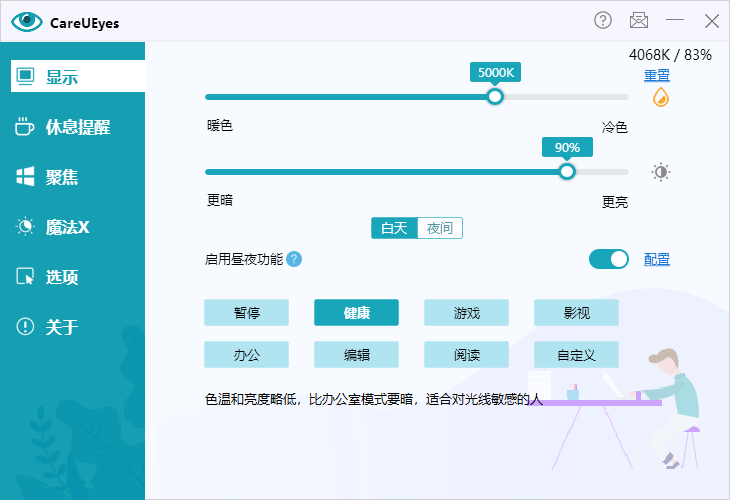The height and width of the screenshot is (500, 730).
Task: Switch to 夜间 night mode
Action: [x=439, y=228]
